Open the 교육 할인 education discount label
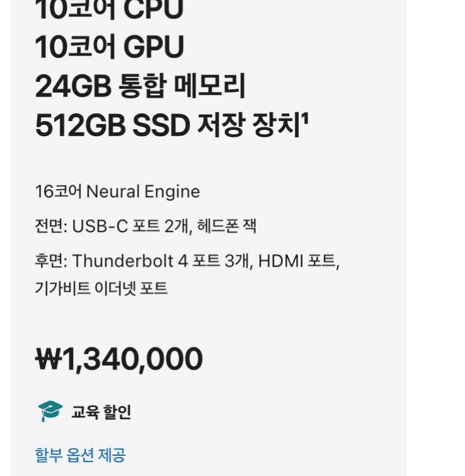 click(101, 412)
